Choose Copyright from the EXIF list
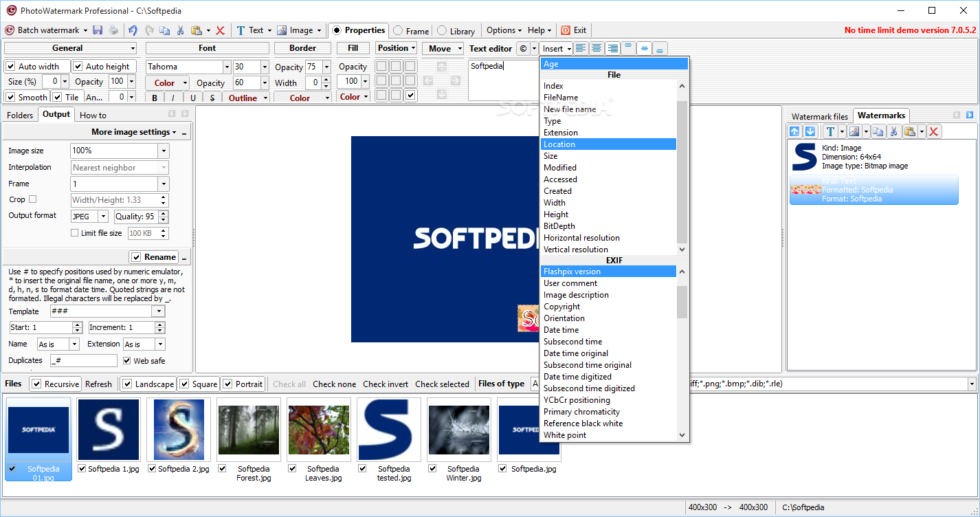Screen dimensions: 980x517 point(562,307)
